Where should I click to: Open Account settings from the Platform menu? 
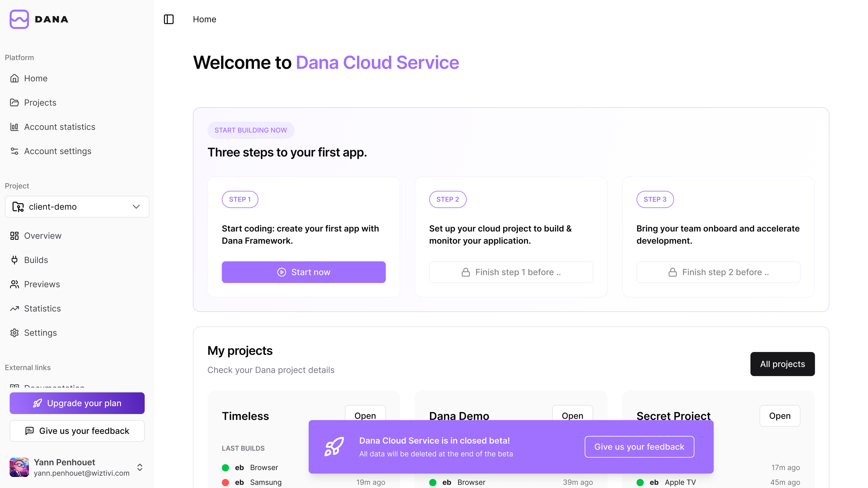(15, 151)
